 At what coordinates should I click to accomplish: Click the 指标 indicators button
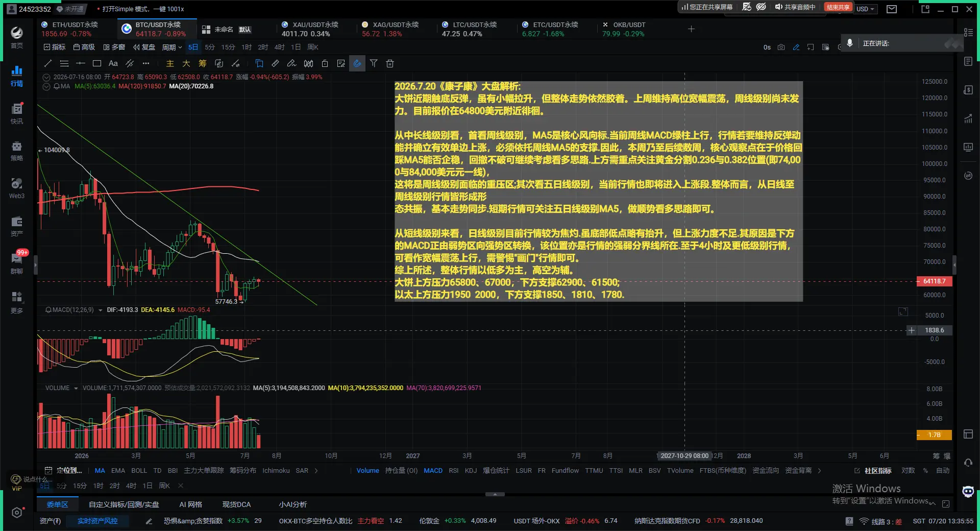[x=55, y=47]
